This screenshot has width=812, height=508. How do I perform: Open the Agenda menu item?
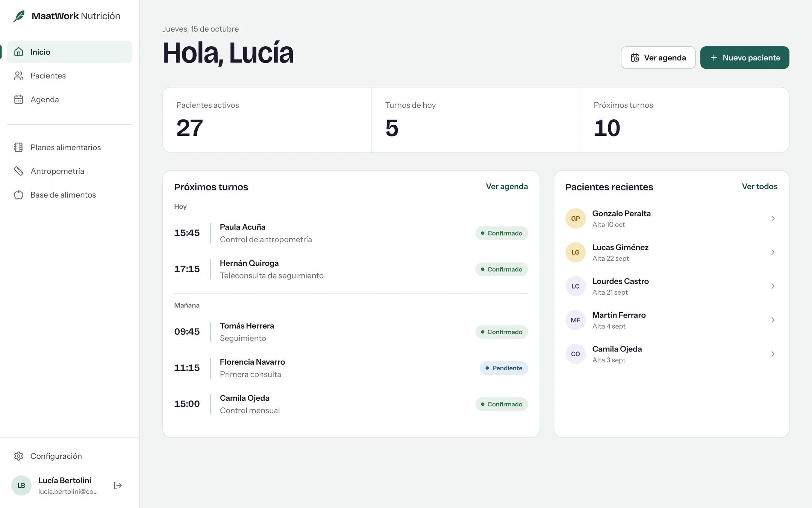(x=70, y=99)
